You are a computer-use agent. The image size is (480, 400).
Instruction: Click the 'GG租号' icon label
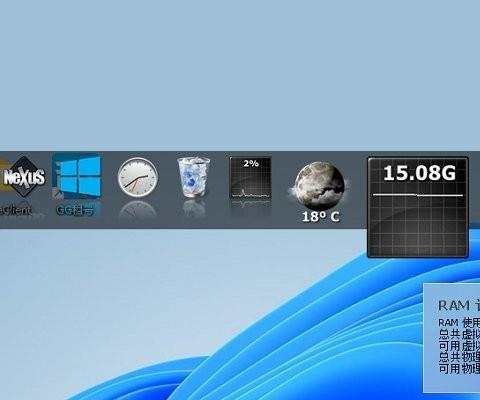[x=75, y=210]
